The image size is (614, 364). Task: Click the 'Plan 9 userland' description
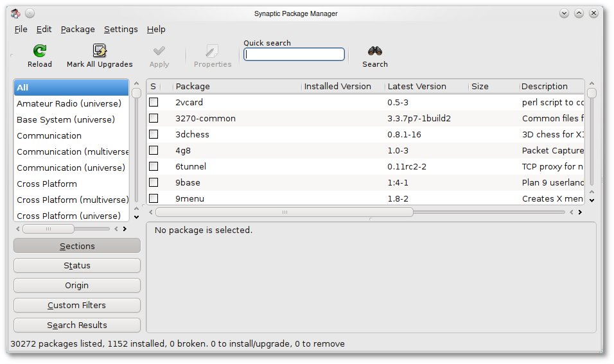click(x=553, y=183)
